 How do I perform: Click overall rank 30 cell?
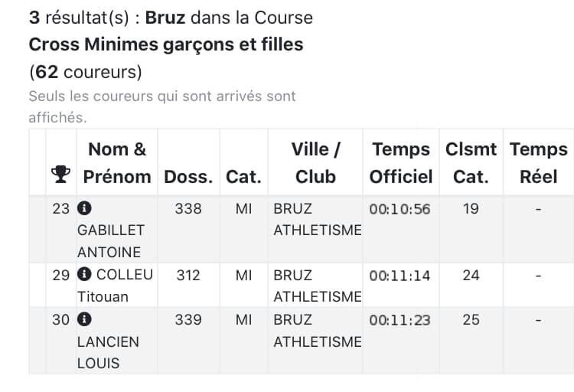click(60, 320)
